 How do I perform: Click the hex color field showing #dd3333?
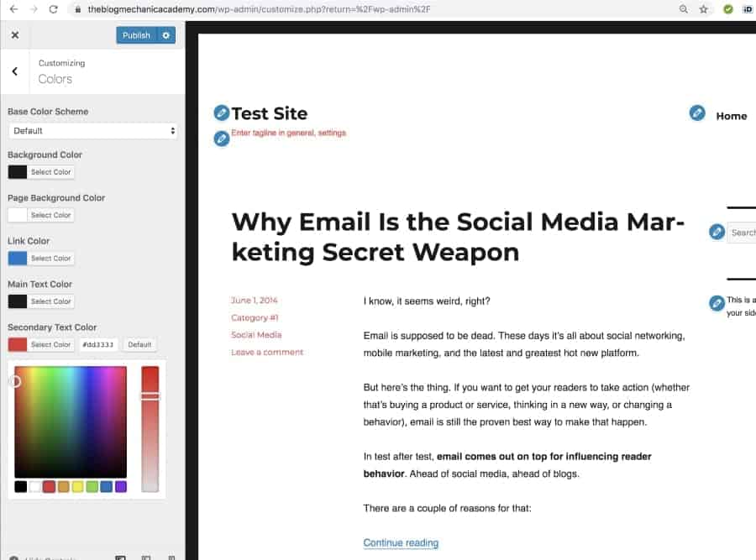click(98, 345)
